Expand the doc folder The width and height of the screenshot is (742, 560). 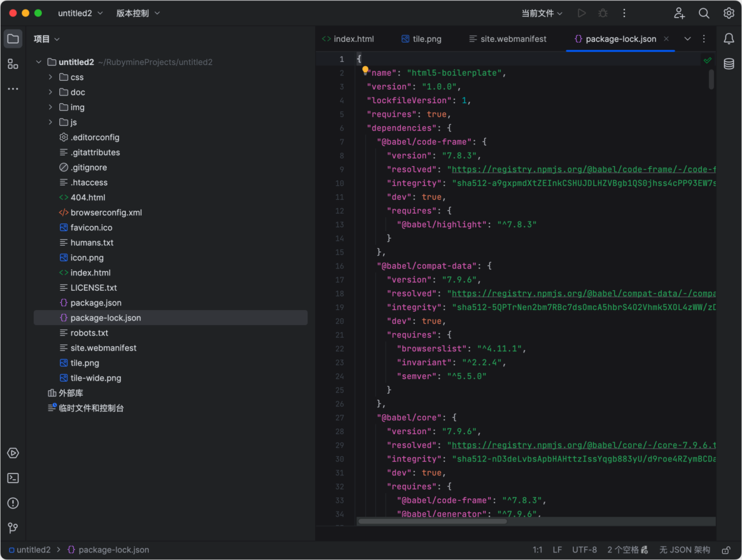point(50,92)
